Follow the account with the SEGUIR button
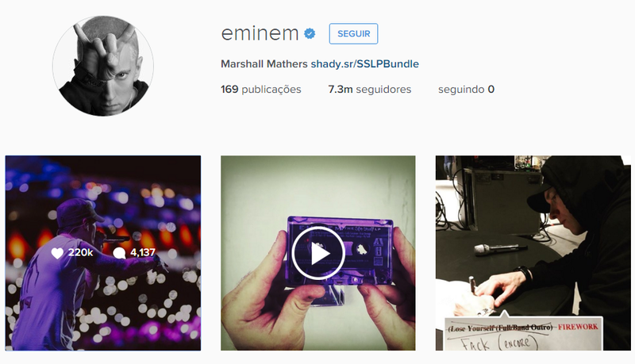Screen dimensions: 635x364 (353, 33)
